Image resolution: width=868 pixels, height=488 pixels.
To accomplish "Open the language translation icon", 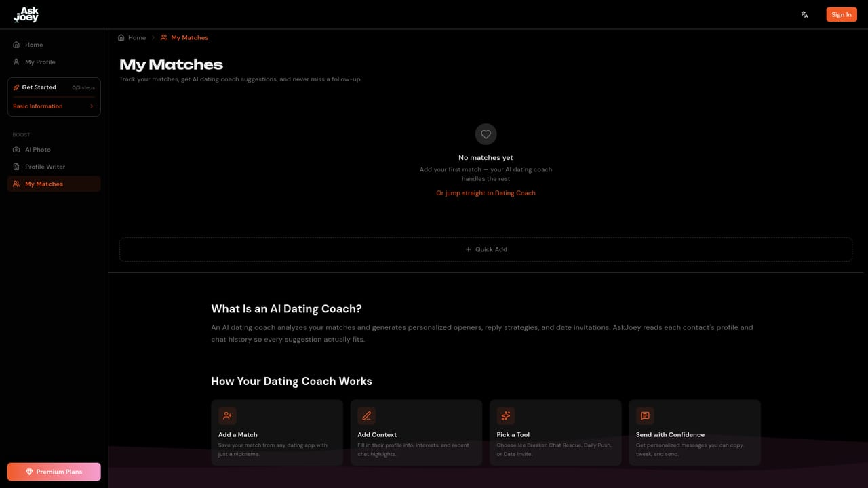I will [805, 14].
